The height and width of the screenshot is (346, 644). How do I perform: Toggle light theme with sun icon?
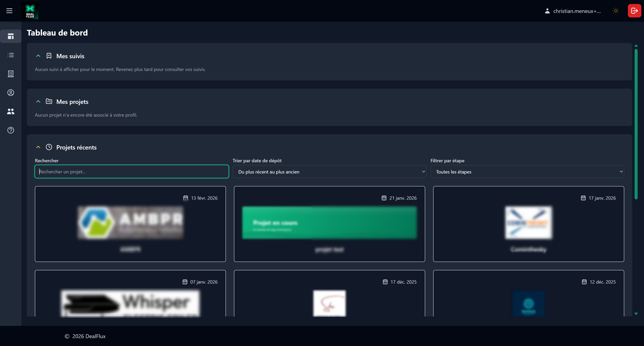click(x=615, y=11)
